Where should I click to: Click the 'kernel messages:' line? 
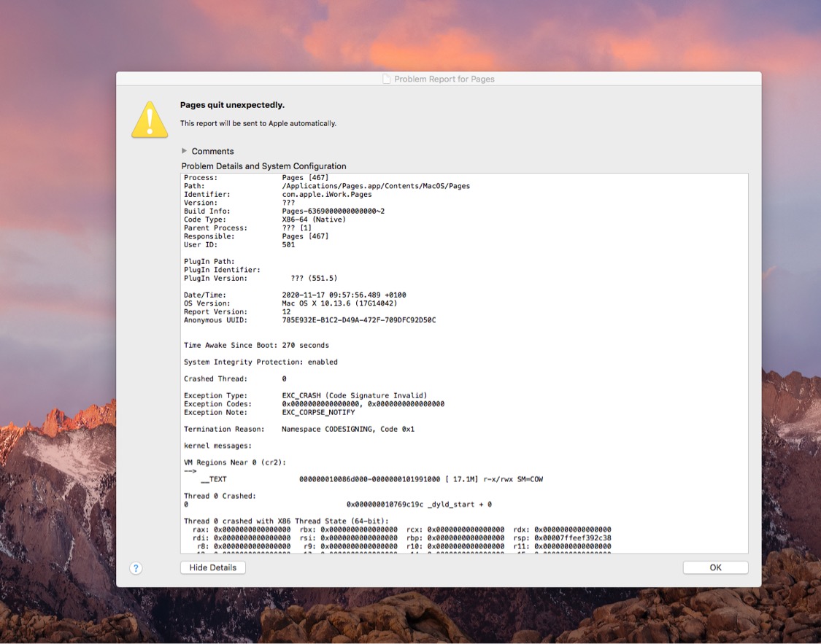pos(217,446)
